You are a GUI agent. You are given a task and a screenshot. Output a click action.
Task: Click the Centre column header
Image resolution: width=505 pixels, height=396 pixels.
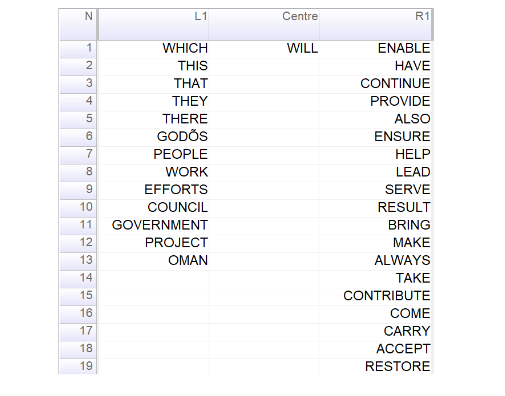[264, 25]
